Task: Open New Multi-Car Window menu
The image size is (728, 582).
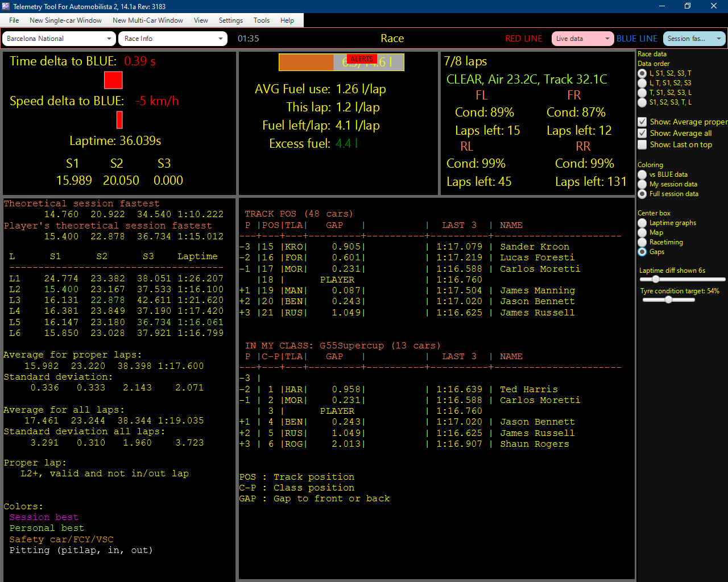Action: click(x=148, y=20)
